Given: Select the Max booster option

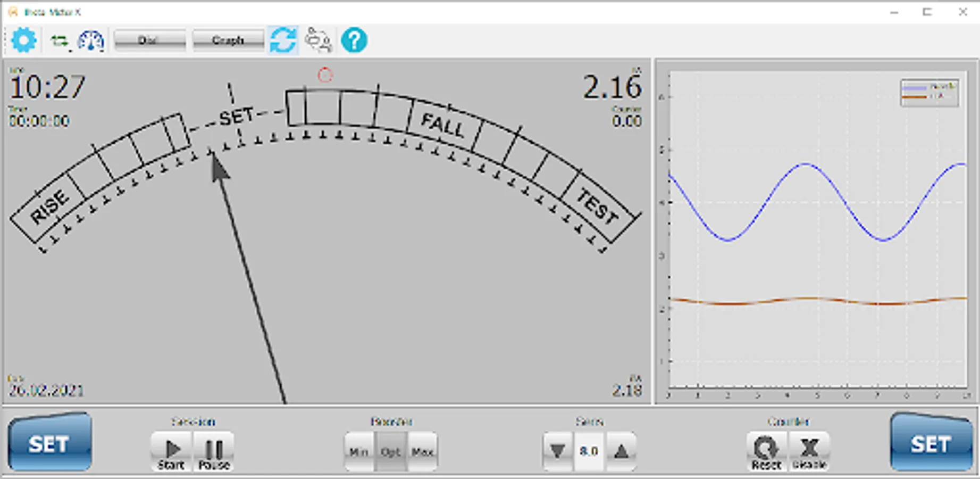Looking at the screenshot, I should [423, 452].
